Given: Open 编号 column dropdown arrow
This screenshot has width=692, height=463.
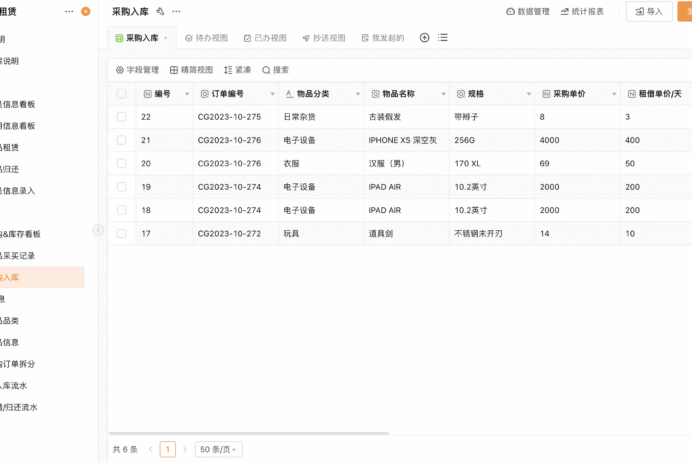Looking at the screenshot, I should tap(187, 94).
